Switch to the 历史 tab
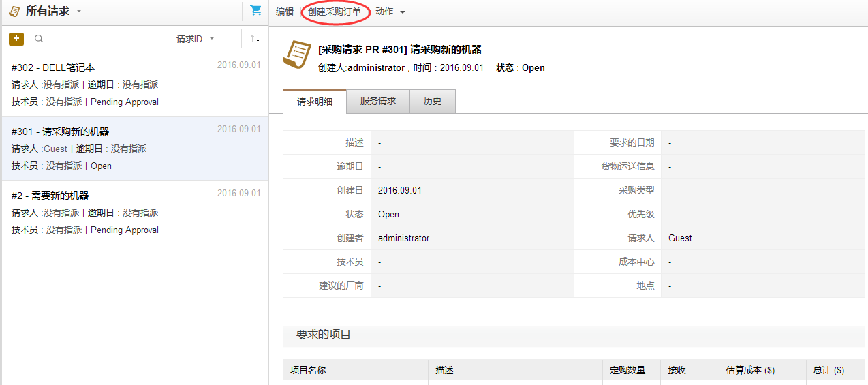This screenshot has width=868, height=385. click(x=433, y=102)
